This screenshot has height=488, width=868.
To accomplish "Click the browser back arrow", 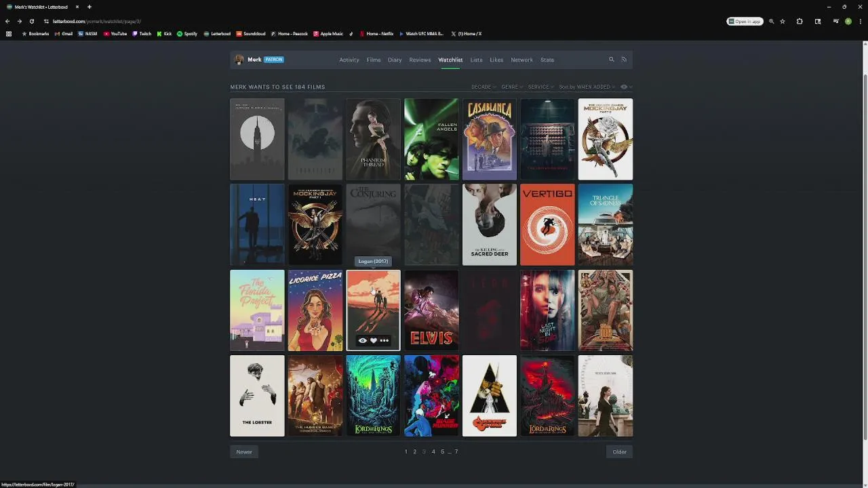I will coord(7,21).
